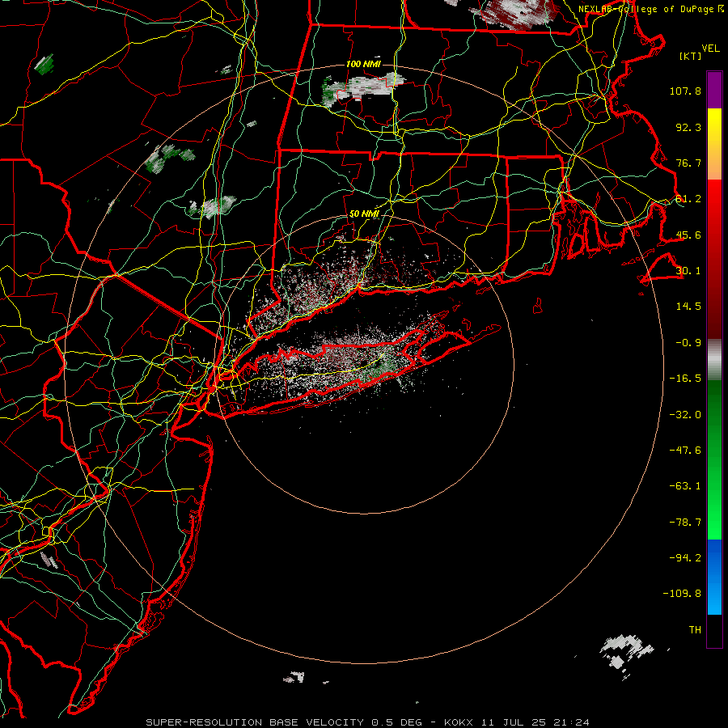Screen dimensions: 728x728
Task: Click the purple segment of the velocity color bar
Action: point(714,90)
